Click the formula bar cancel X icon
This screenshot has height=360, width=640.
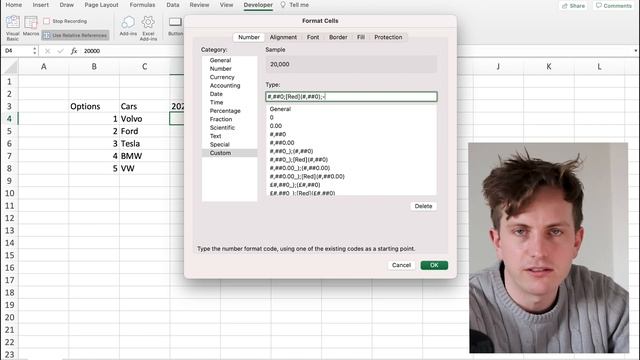47,51
